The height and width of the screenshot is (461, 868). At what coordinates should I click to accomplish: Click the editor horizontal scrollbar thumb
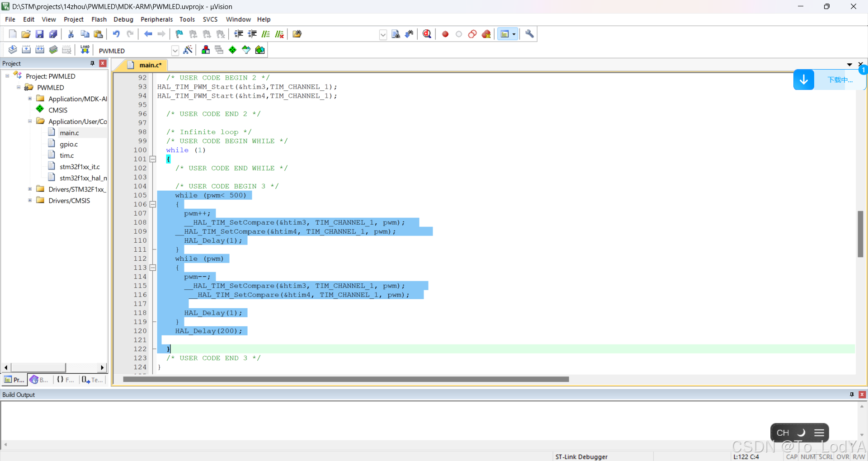[346, 380]
